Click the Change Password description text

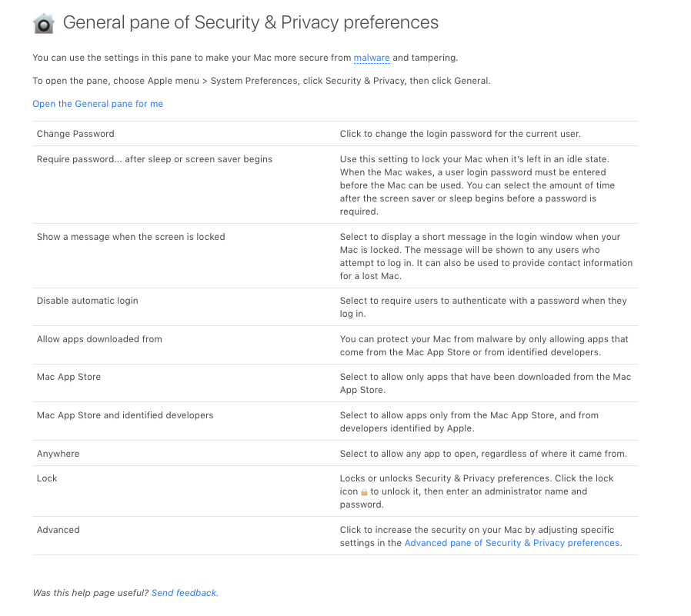point(460,134)
